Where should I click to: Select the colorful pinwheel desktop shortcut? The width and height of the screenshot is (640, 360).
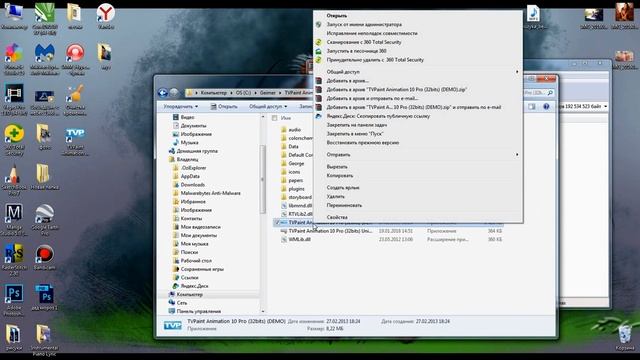[14, 59]
